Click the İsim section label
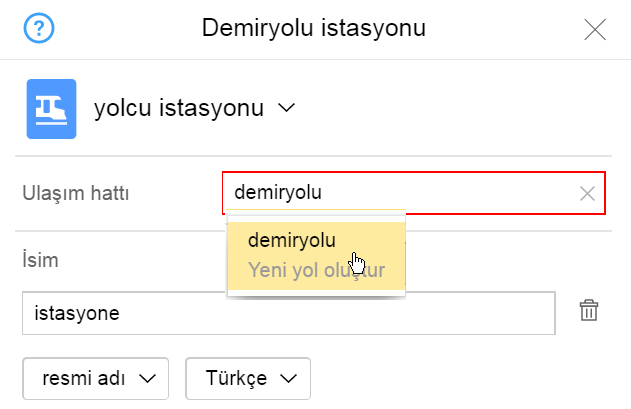The height and width of the screenshot is (409, 631). click(x=40, y=261)
